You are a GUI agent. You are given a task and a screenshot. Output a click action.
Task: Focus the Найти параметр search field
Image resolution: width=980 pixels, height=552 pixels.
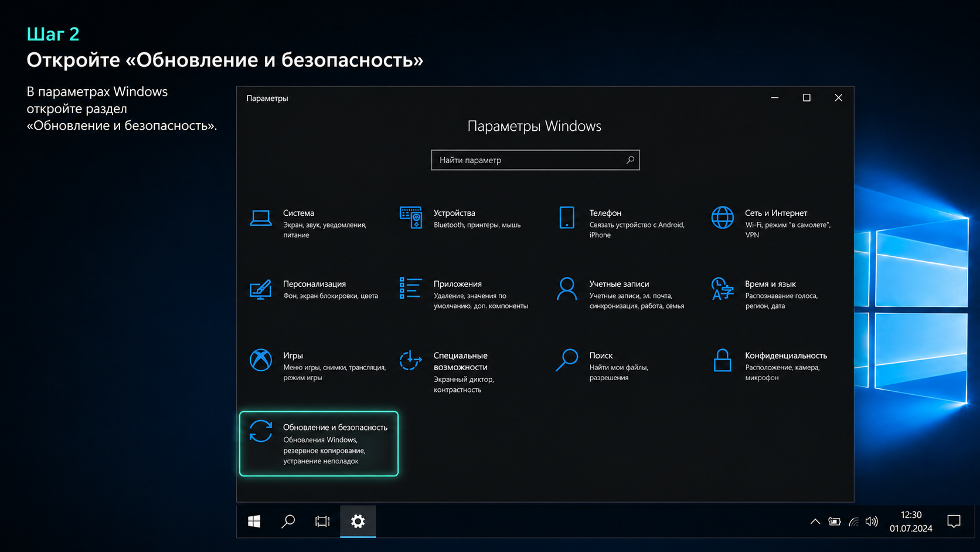point(535,160)
